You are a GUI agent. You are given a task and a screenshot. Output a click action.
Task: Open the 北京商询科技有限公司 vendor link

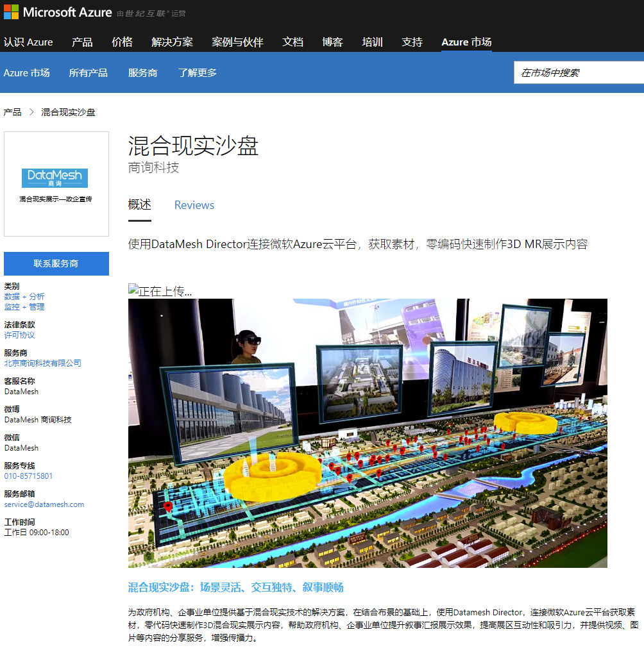[42, 363]
